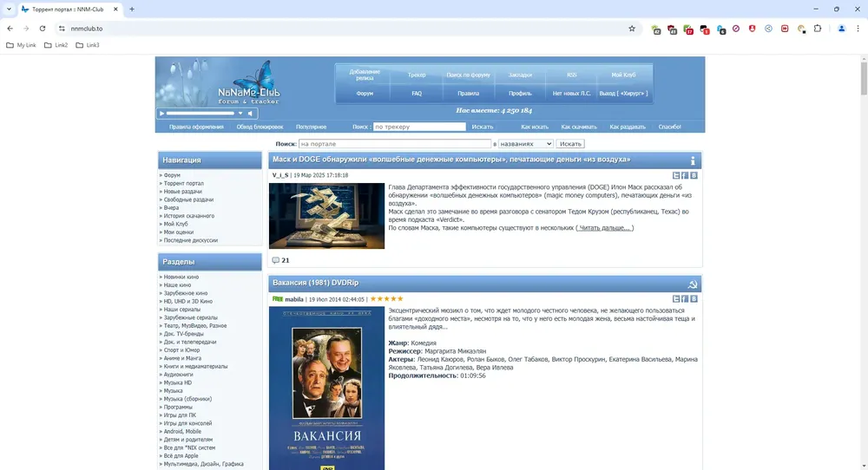The width and height of the screenshot is (868, 470).
Task: Open the Зарубежное кино section link
Action: 186,293
